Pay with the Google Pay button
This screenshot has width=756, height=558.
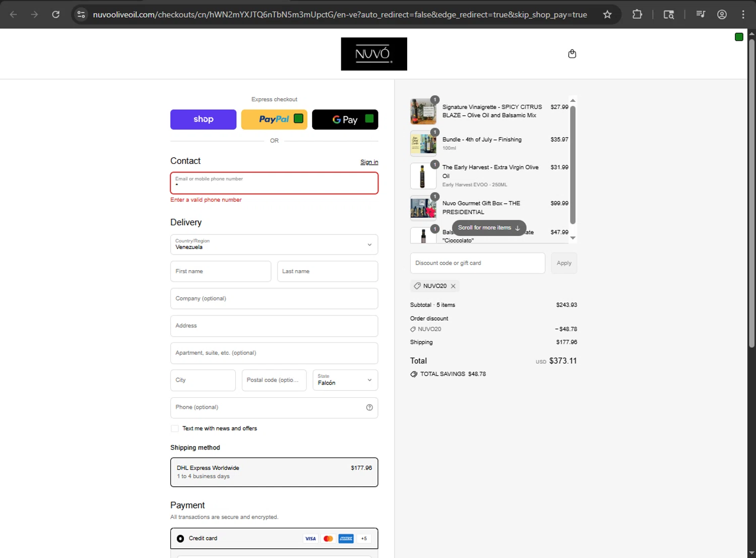click(x=345, y=119)
